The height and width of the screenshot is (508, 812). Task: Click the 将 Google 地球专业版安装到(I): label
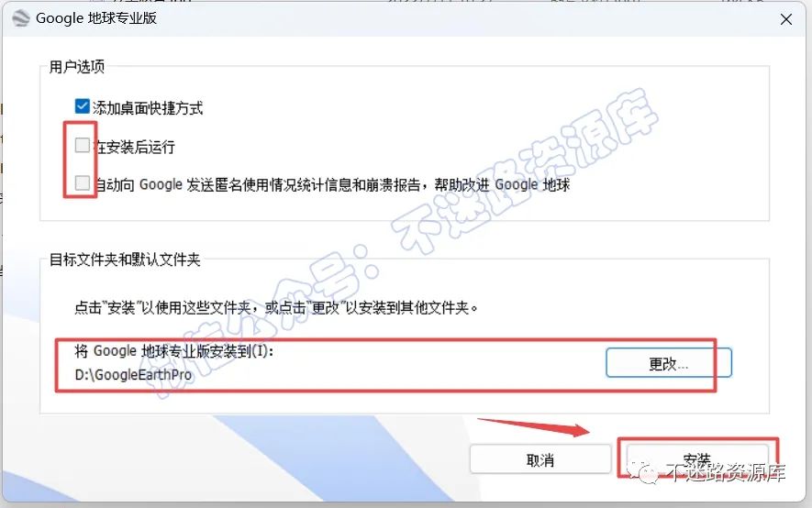coord(174,351)
